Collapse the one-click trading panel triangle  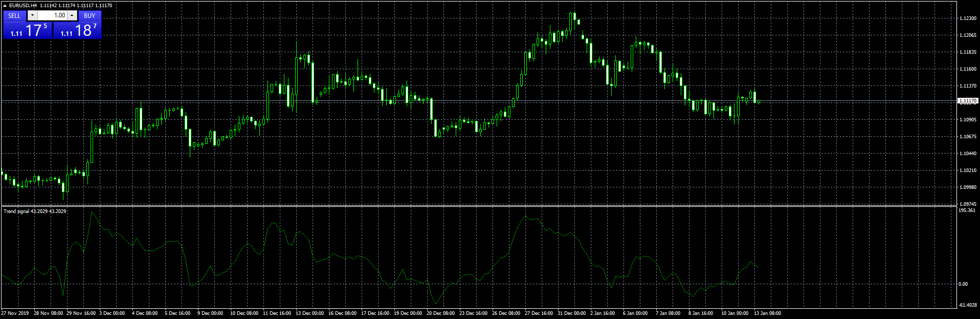point(5,6)
